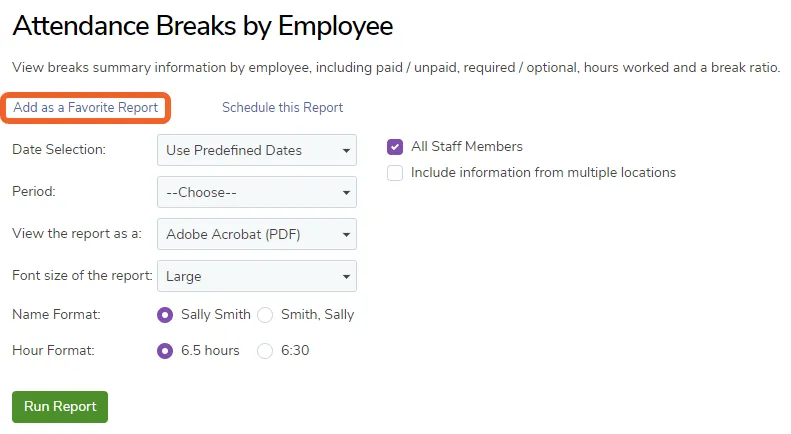This screenshot has height=434, width=791.
Task: Enable Include information from multiple locations checkbox
Action: point(395,173)
